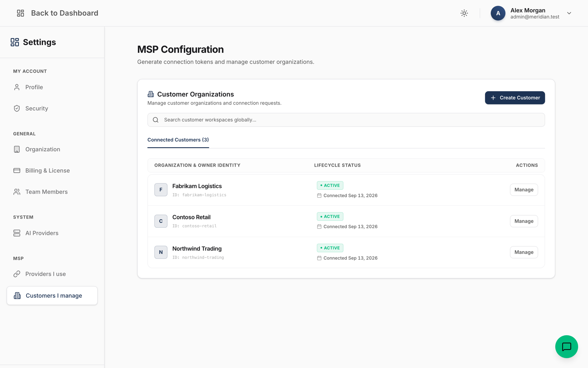Manage Contoso Retail customer

[524, 221]
